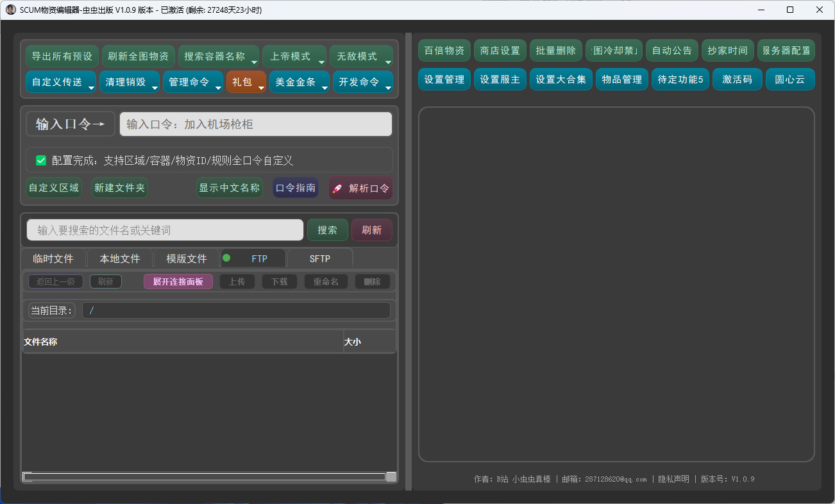Click the green FTP connection status dot

[226, 258]
